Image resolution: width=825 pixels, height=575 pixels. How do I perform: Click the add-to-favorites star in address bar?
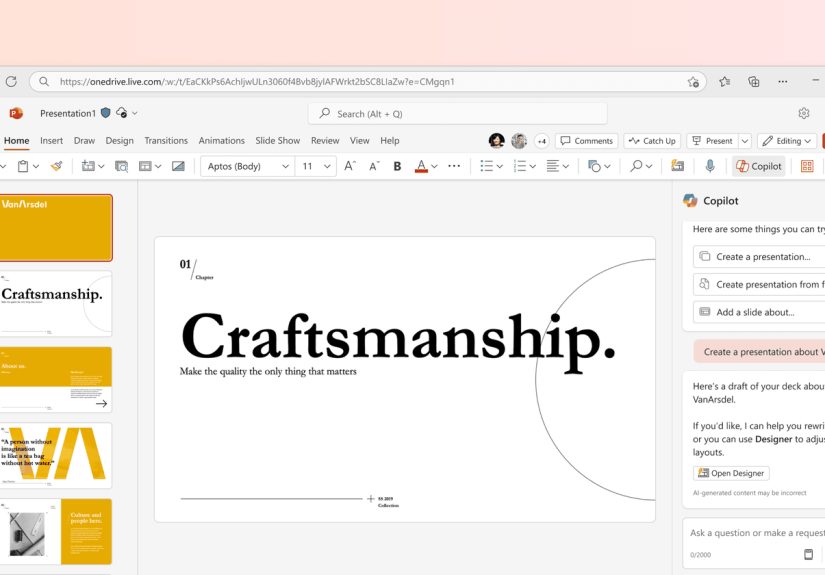693,82
